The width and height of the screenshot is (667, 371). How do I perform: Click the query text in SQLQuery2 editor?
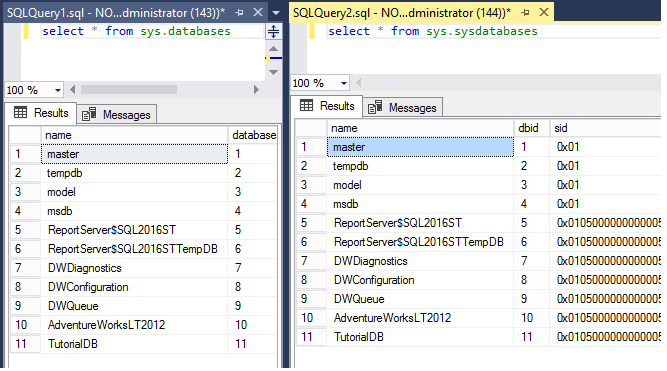tap(433, 31)
